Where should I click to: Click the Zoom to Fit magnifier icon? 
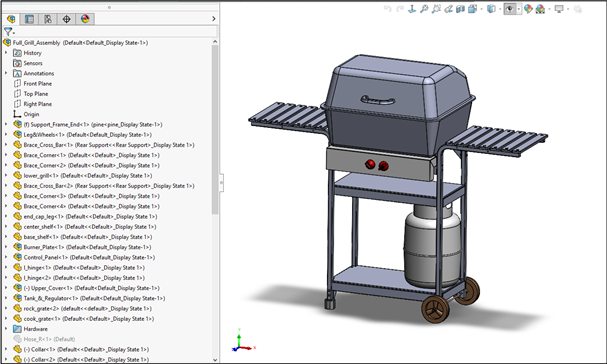pos(424,9)
